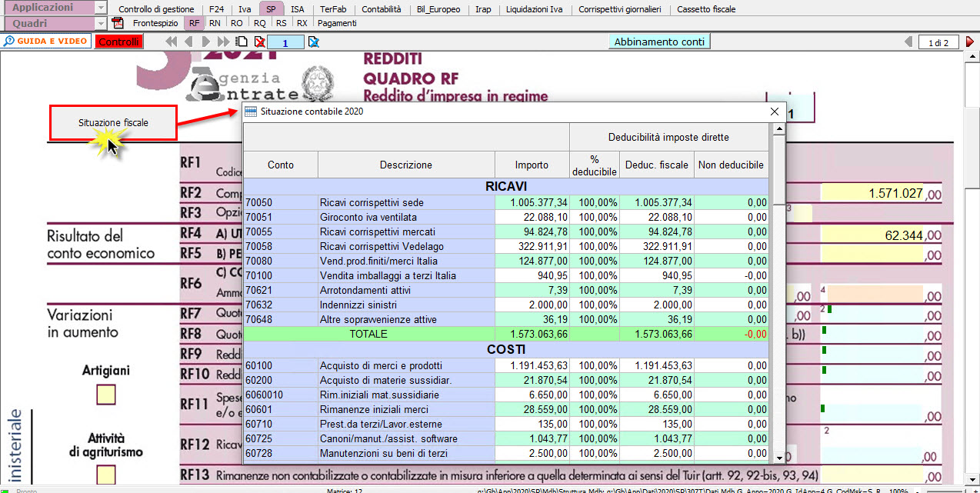
Task: Open the Cassetto fiscale tab
Action: click(706, 9)
